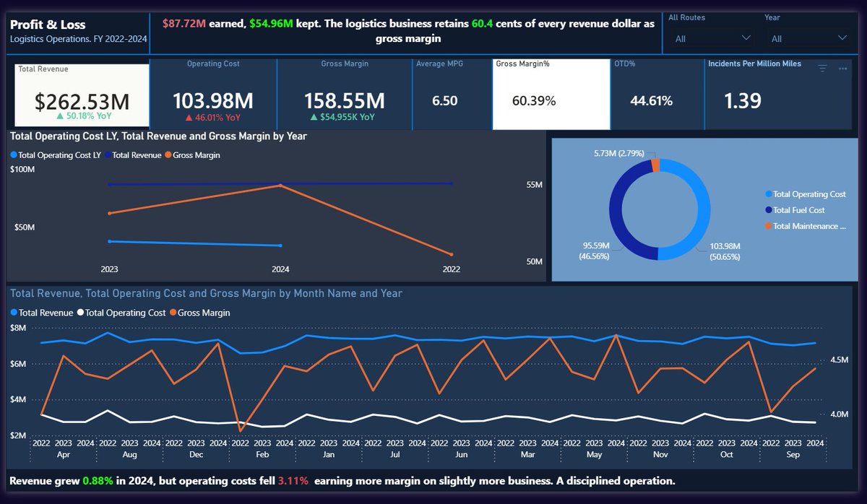Click Gross Margin legend in yearly chart
The image size is (867, 504).
click(192, 155)
